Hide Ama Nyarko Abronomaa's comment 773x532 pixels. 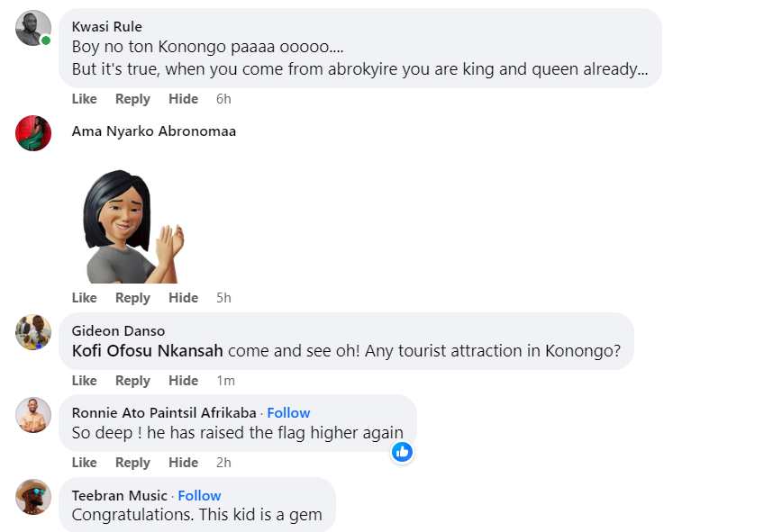tap(183, 298)
